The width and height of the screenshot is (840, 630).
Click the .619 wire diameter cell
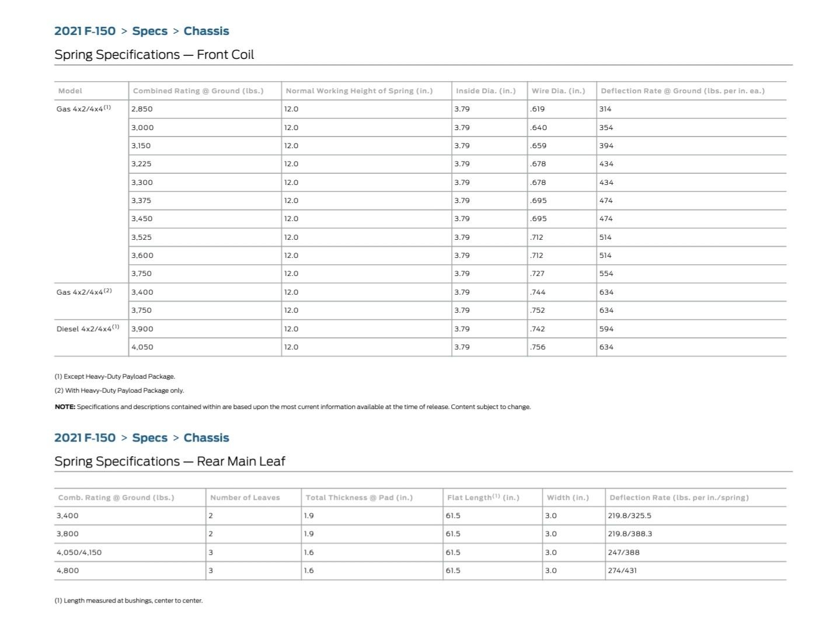[x=538, y=109]
